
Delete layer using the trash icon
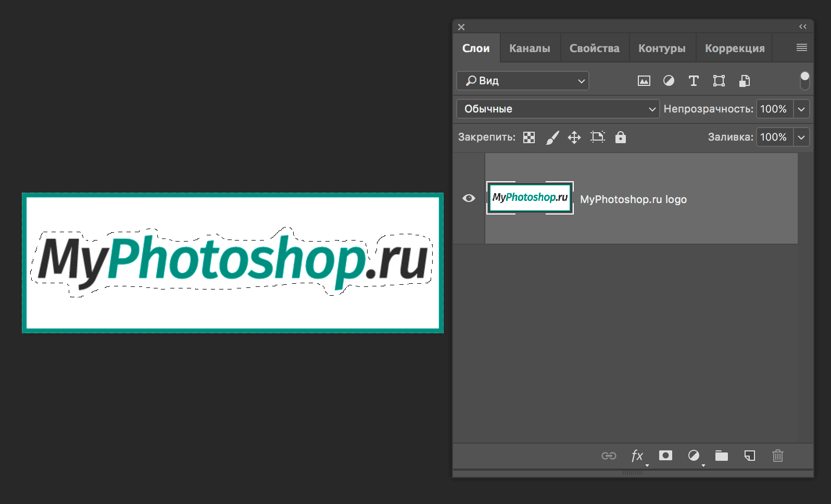tap(777, 456)
